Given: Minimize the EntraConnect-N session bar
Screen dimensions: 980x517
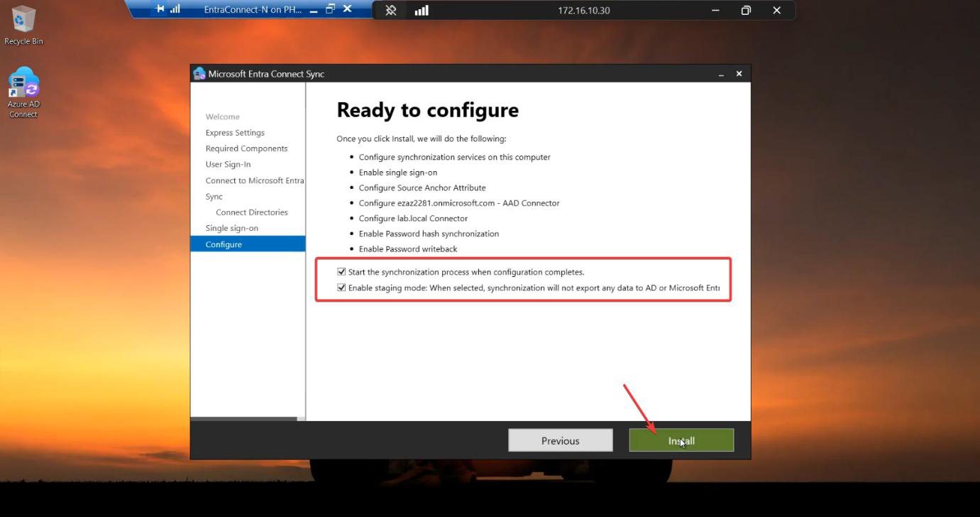Looking at the screenshot, I should (x=314, y=10).
